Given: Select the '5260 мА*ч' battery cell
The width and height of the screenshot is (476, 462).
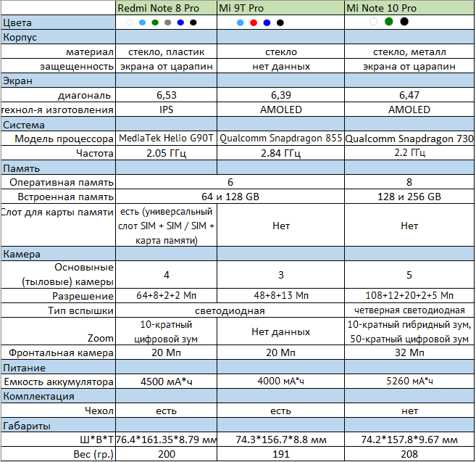Looking at the screenshot, I should (x=409, y=381).
